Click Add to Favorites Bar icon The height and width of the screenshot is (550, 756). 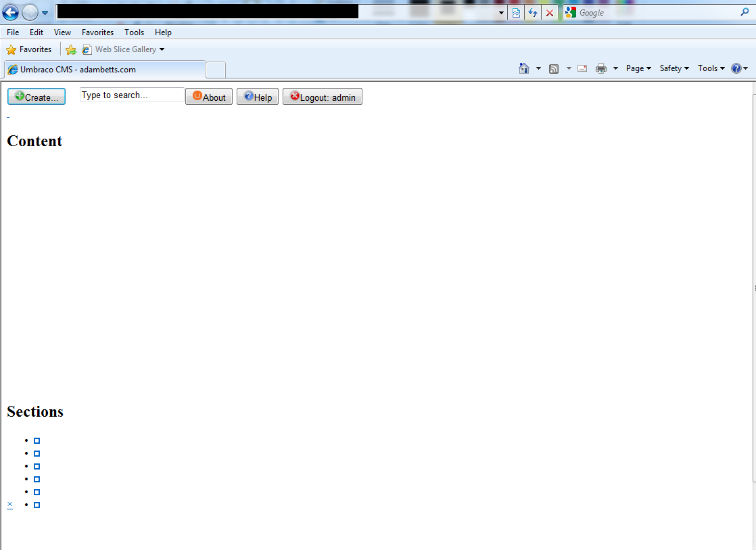71,49
